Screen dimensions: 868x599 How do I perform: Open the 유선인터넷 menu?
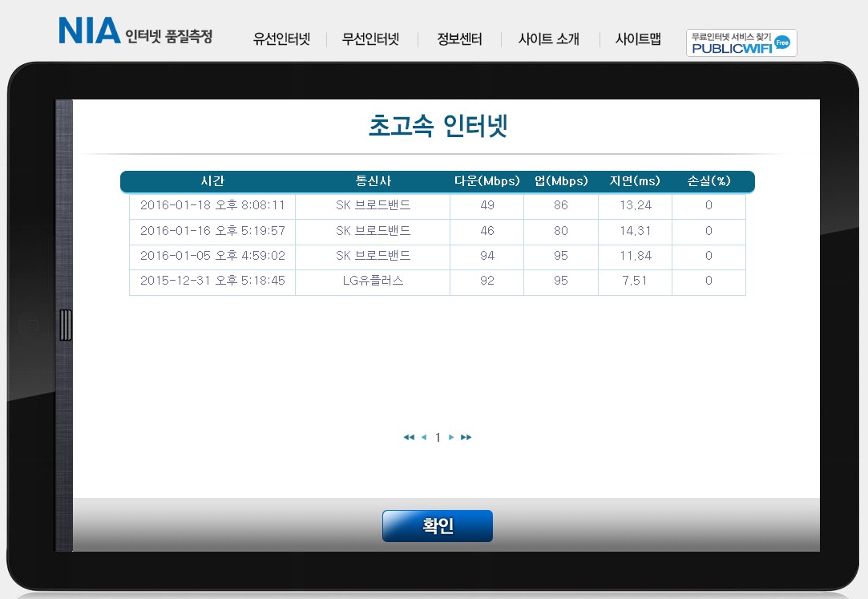coord(281,39)
